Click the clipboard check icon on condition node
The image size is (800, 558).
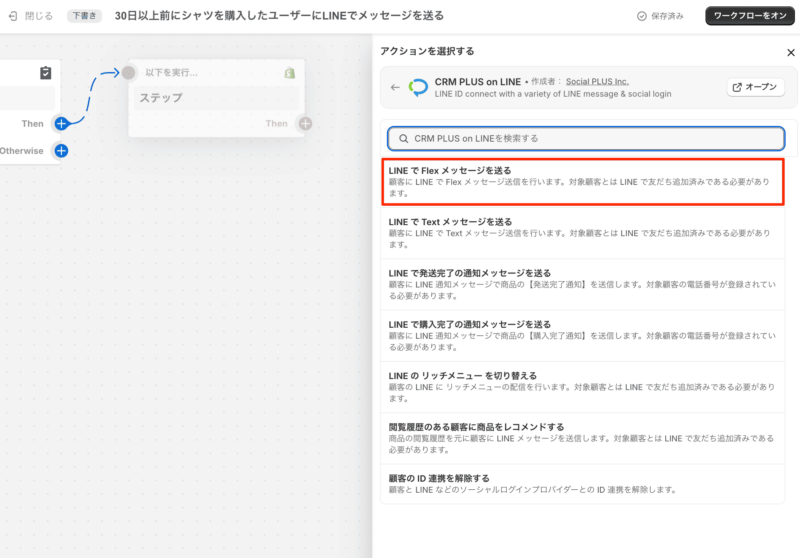pyautogui.click(x=45, y=73)
